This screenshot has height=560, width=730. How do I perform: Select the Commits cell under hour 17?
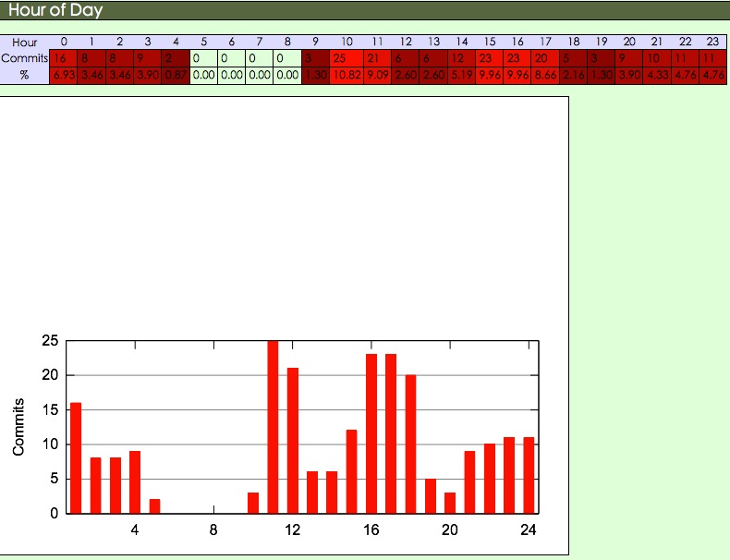point(545,58)
